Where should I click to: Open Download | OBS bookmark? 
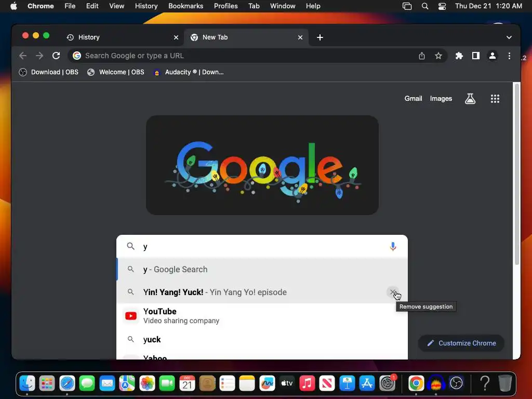pos(48,72)
